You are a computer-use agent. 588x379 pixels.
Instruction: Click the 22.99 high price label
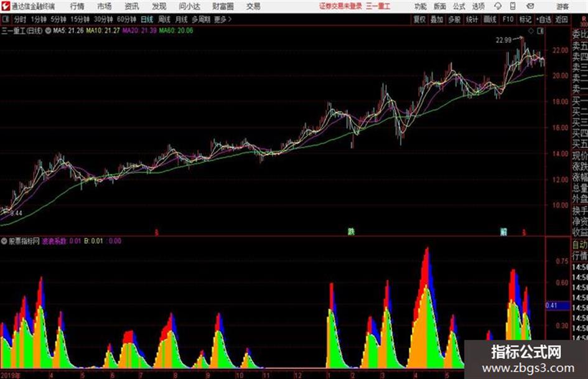pos(503,40)
